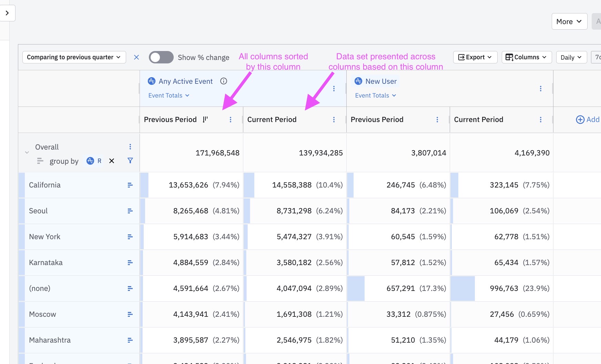
Task: Open Comparing to previous quarter dropdown
Action: coord(74,57)
